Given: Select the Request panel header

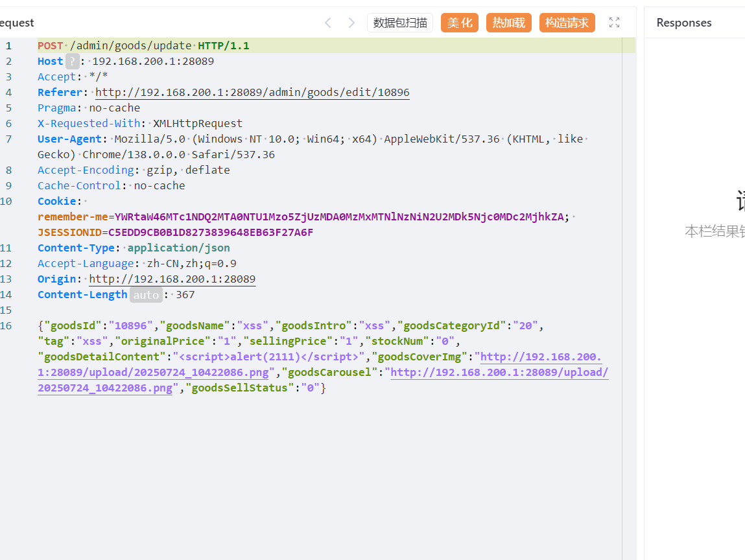Looking at the screenshot, I should [17, 23].
